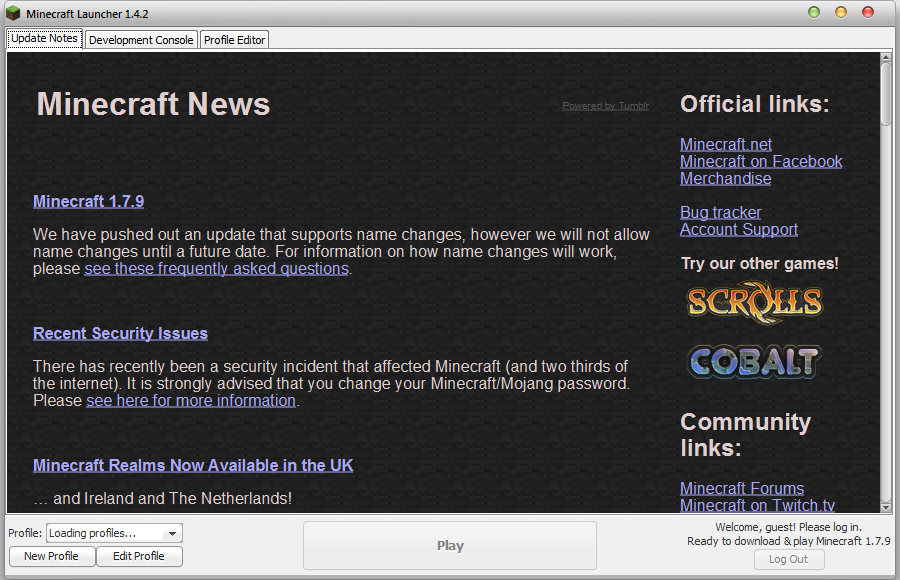Click the Scrolls game logo
The height and width of the screenshot is (580, 900).
[754, 301]
